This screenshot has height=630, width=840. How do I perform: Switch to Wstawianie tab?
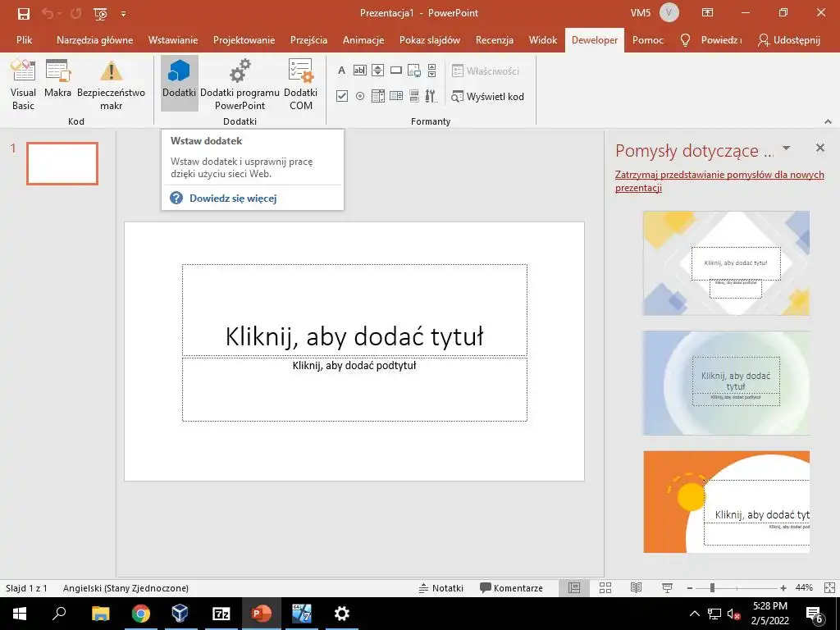(173, 39)
